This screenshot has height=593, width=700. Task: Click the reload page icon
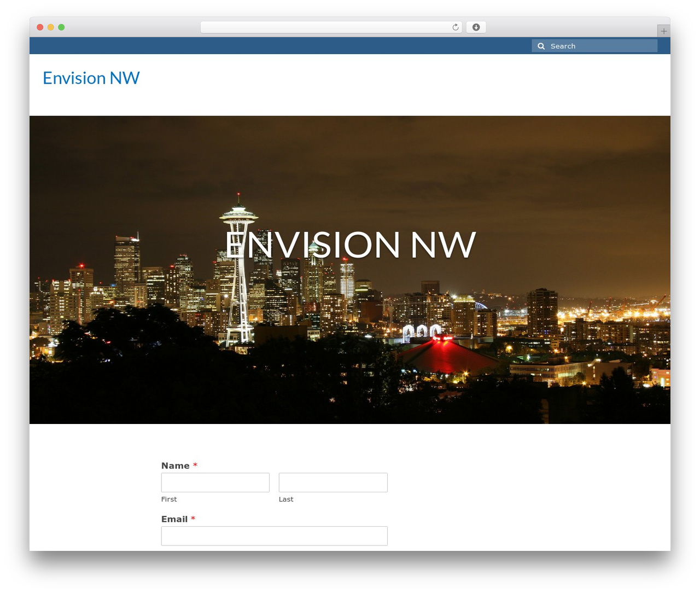point(456,27)
